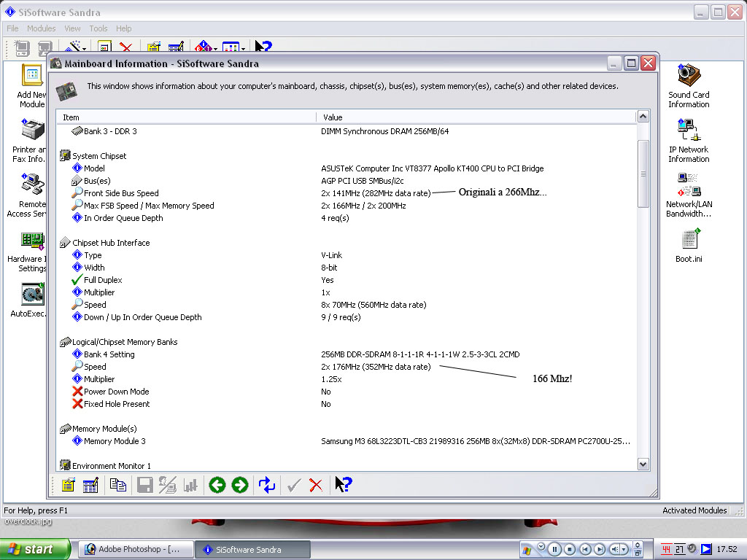Click the grey checkmark OK icon

[x=294, y=485]
